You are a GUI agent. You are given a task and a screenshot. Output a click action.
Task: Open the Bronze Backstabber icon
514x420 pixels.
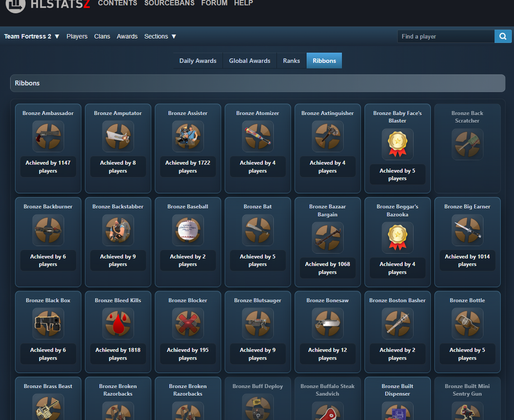coord(118,230)
